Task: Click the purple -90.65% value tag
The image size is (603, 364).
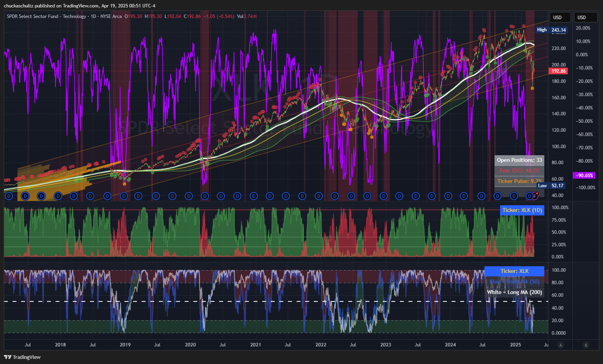Action: click(585, 176)
